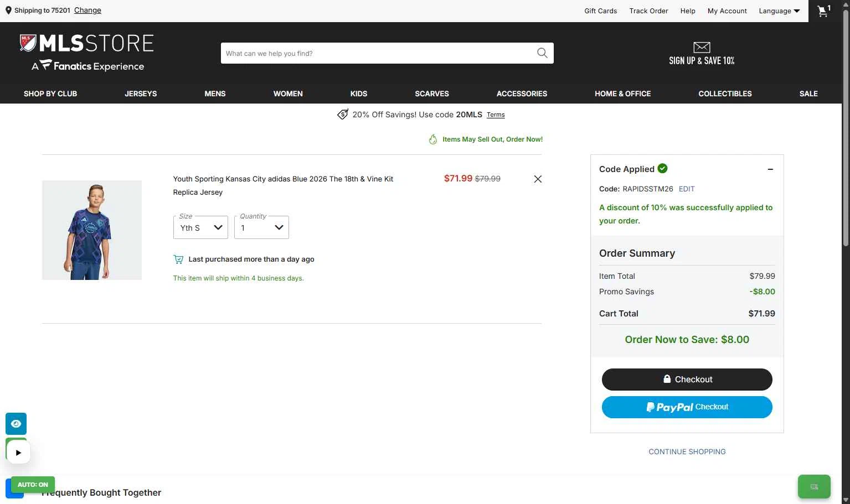
Task: Click the Fanatics Experience logo text
Action: [88, 66]
